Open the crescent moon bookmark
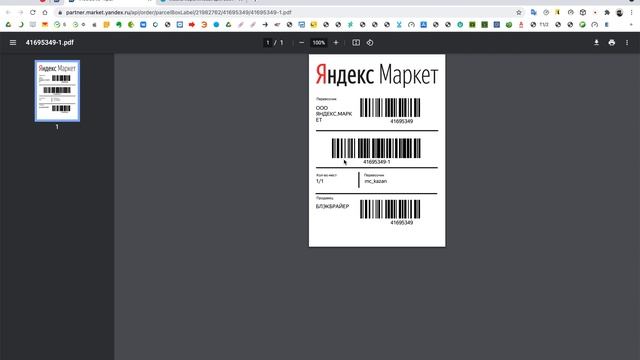640x360 pixels. coord(20,25)
